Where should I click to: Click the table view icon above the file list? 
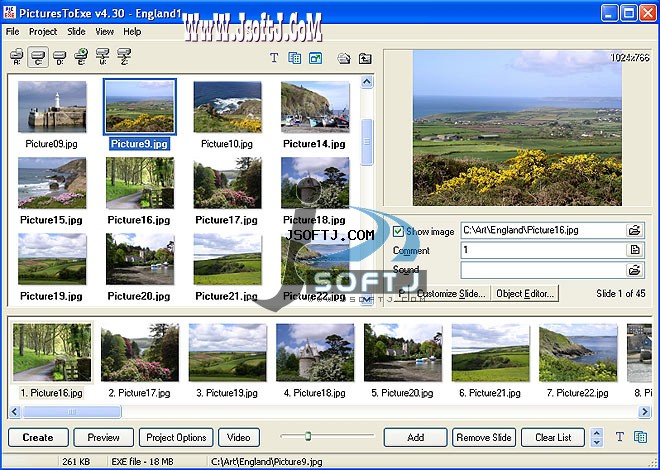point(295,58)
